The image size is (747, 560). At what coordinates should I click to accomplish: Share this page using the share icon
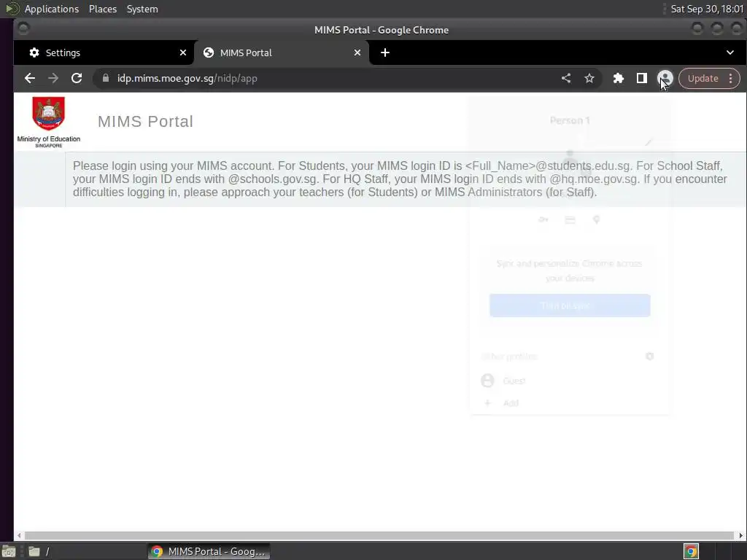pyautogui.click(x=566, y=79)
